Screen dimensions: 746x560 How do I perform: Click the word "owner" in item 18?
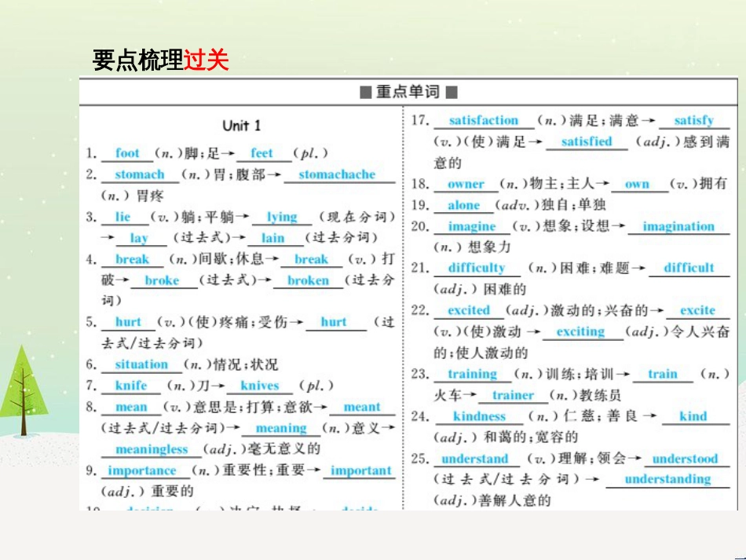coord(465,184)
